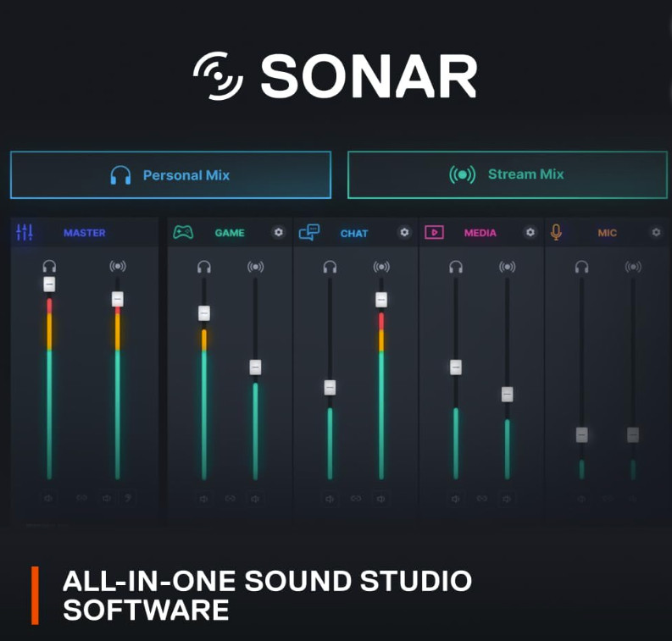Open Mic channel settings gear

point(656,232)
